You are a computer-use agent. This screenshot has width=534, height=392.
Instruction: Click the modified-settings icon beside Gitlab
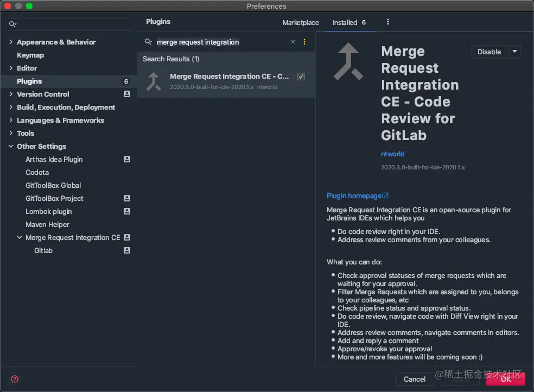point(126,250)
